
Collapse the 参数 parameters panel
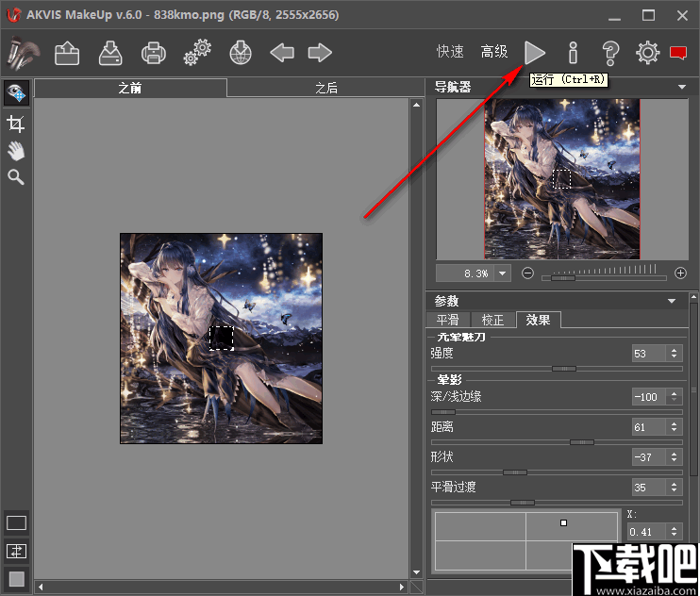672,301
